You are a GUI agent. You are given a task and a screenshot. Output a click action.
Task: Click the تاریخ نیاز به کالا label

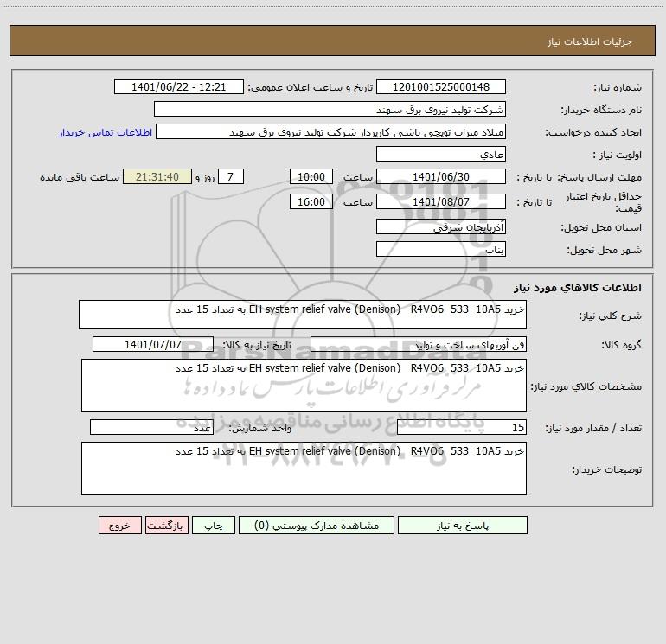257,345
